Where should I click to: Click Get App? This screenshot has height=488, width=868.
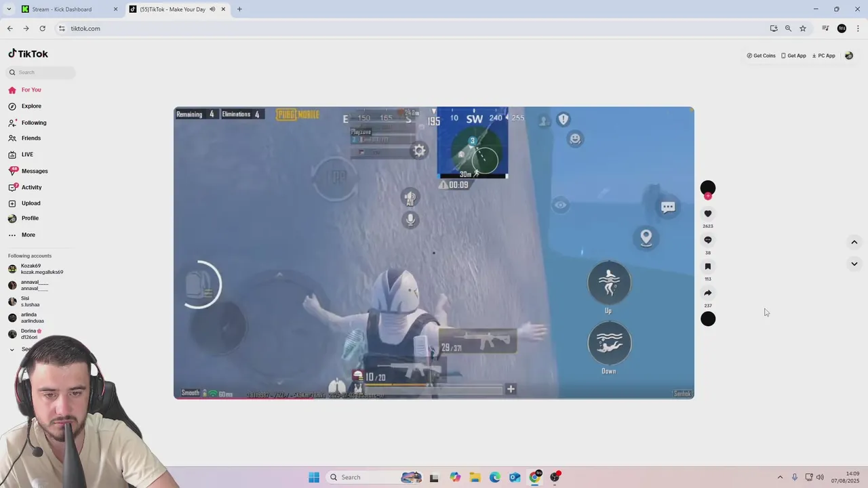793,56
